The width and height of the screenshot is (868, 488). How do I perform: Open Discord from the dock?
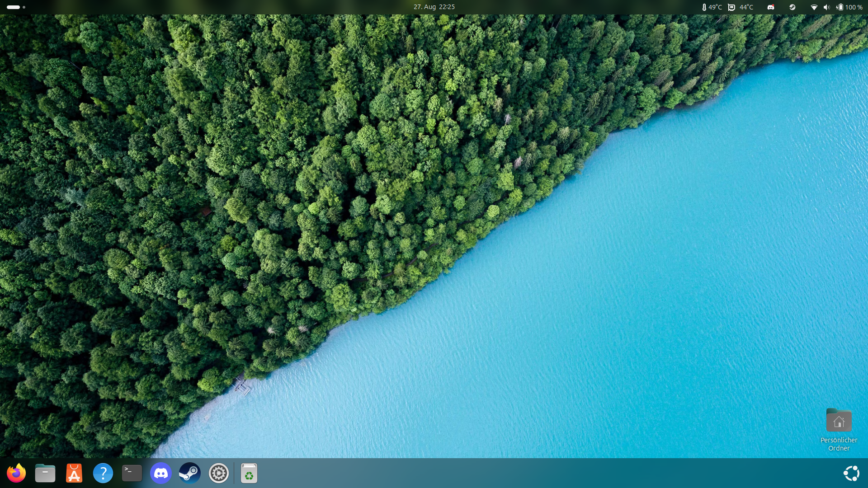click(161, 473)
